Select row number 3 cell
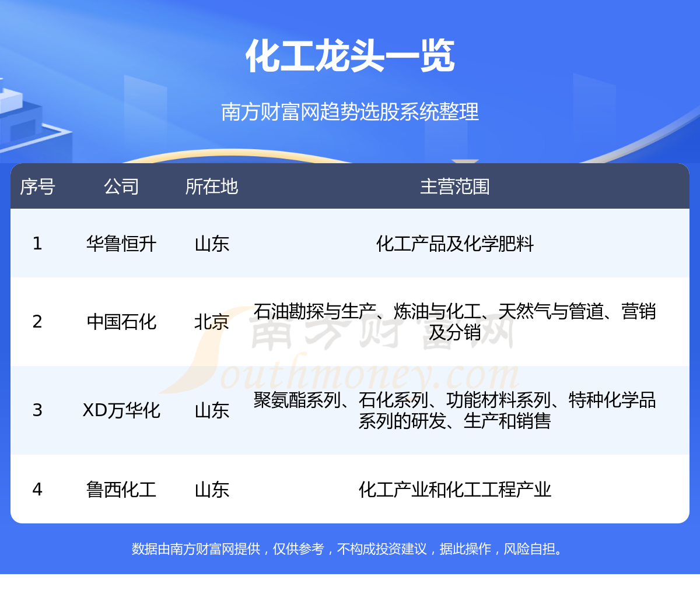This screenshot has height=612, width=700. click(x=37, y=410)
